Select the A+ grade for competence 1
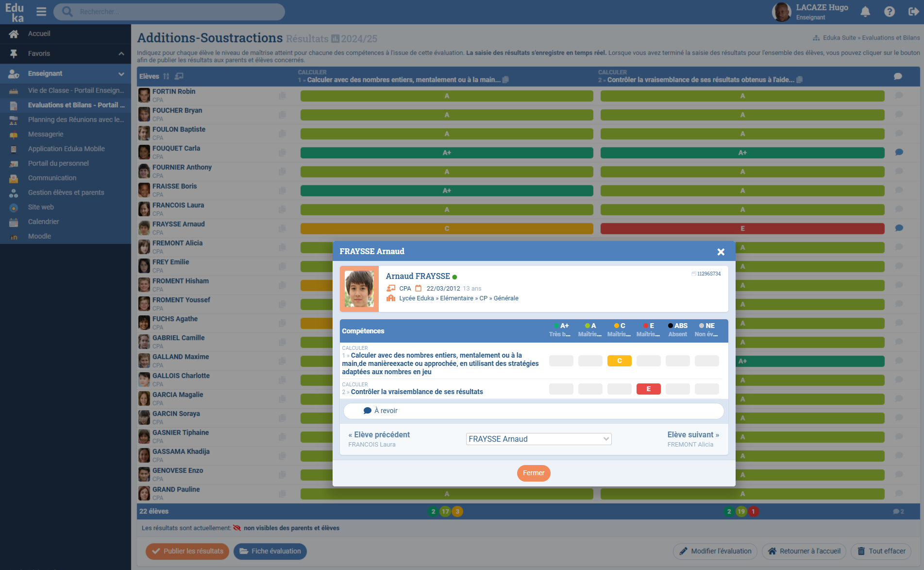 click(561, 361)
